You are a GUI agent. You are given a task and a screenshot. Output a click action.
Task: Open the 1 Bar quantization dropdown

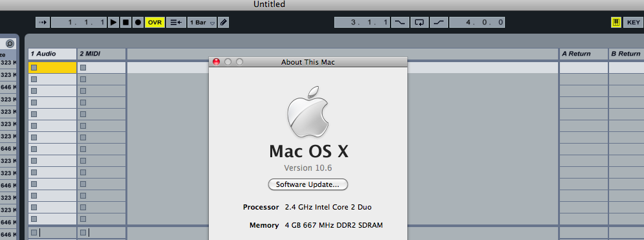click(x=202, y=22)
